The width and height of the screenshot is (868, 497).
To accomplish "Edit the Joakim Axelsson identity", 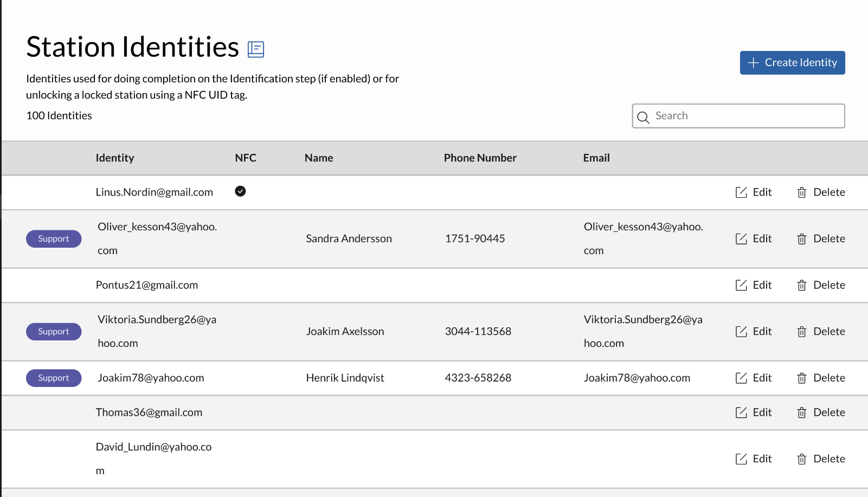I will [754, 332].
